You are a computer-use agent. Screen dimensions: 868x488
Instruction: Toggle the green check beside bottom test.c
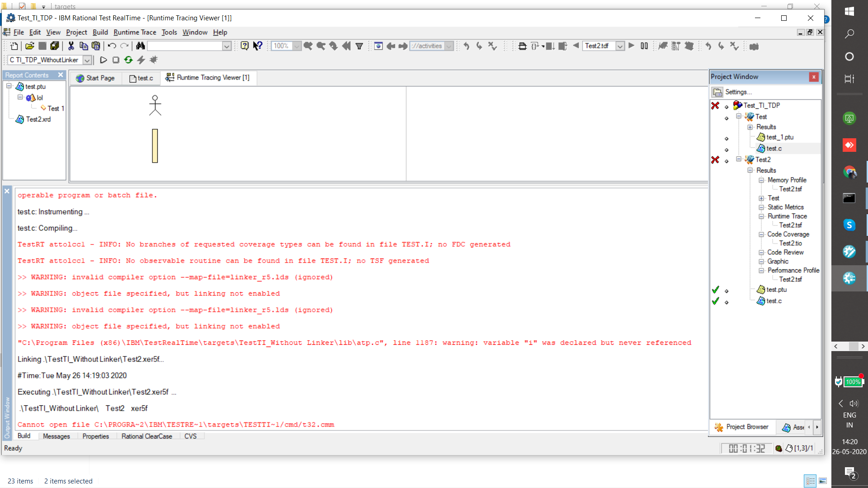click(715, 301)
